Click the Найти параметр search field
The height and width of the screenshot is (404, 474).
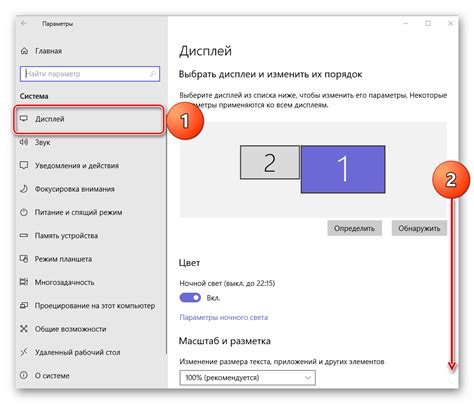coord(90,74)
